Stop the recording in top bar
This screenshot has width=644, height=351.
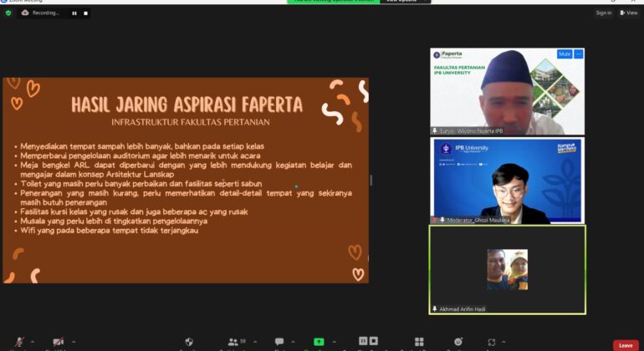85,13
